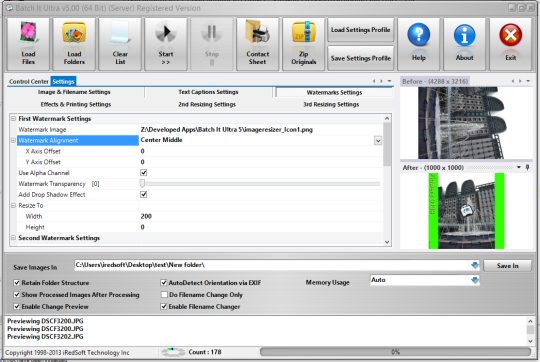This screenshot has width=540, height=362.
Task: Click Save Settings Profile button
Action: [361, 58]
